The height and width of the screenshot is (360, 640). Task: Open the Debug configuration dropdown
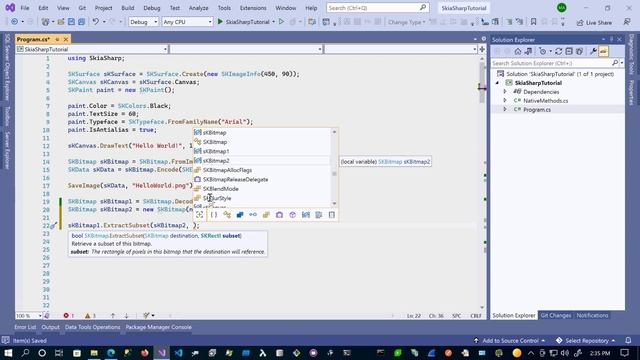143,22
